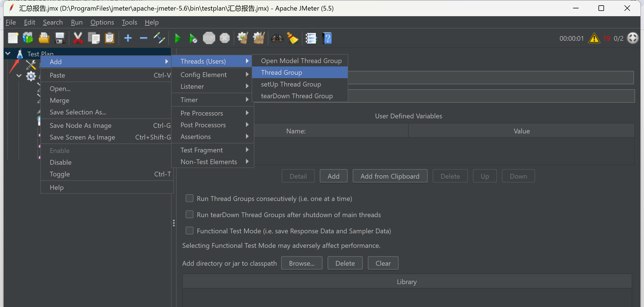
Task: Click the Copy toolbar icon
Action: [94, 38]
